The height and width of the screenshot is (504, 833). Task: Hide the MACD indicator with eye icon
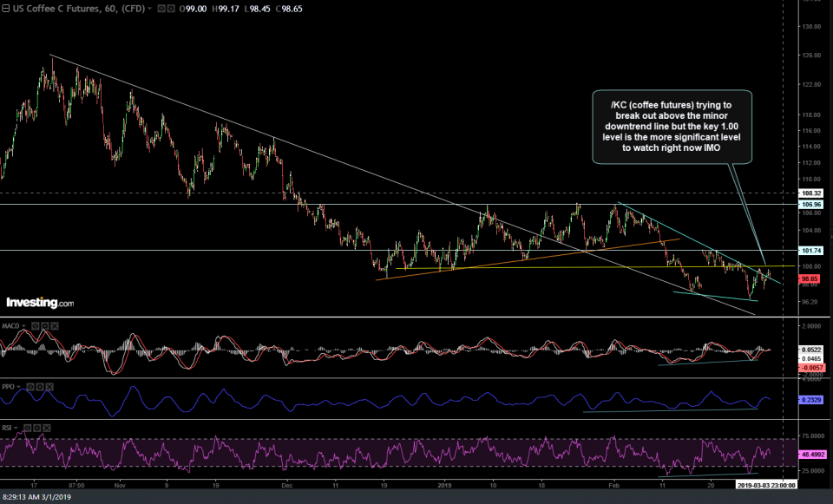[36, 325]
